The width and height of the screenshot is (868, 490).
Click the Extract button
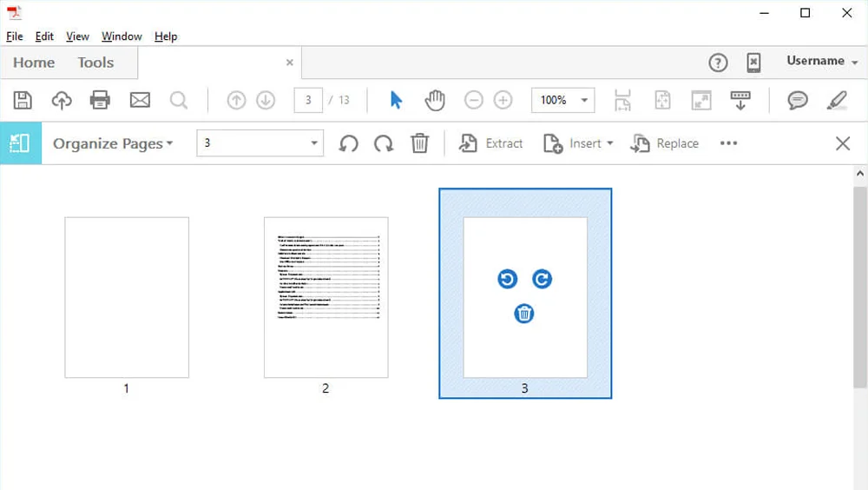coord(491,143)
